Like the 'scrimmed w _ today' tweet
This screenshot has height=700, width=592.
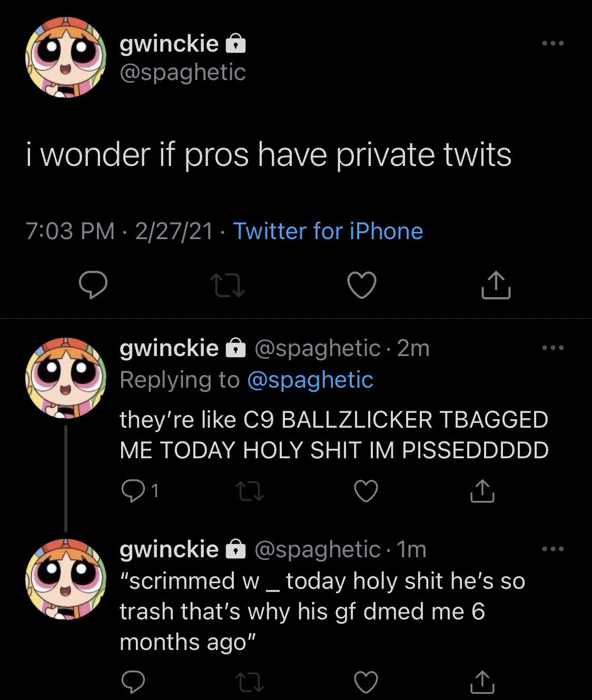tap(366, 682)
